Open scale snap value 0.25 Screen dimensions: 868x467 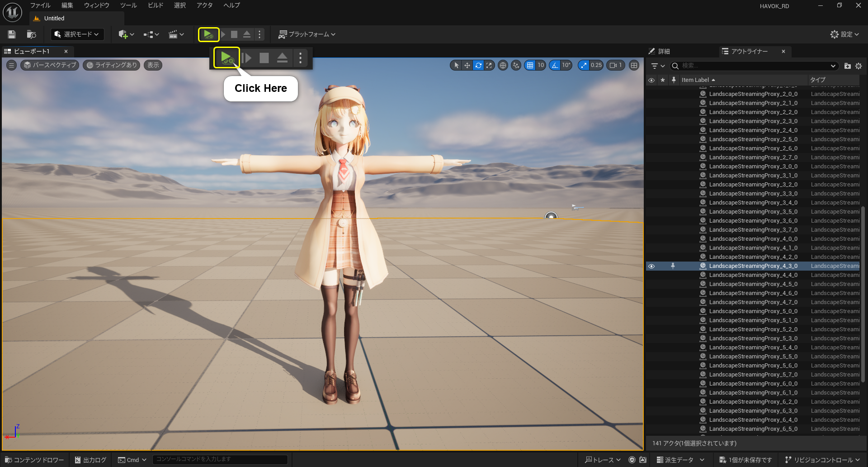(x=596, y=65)
